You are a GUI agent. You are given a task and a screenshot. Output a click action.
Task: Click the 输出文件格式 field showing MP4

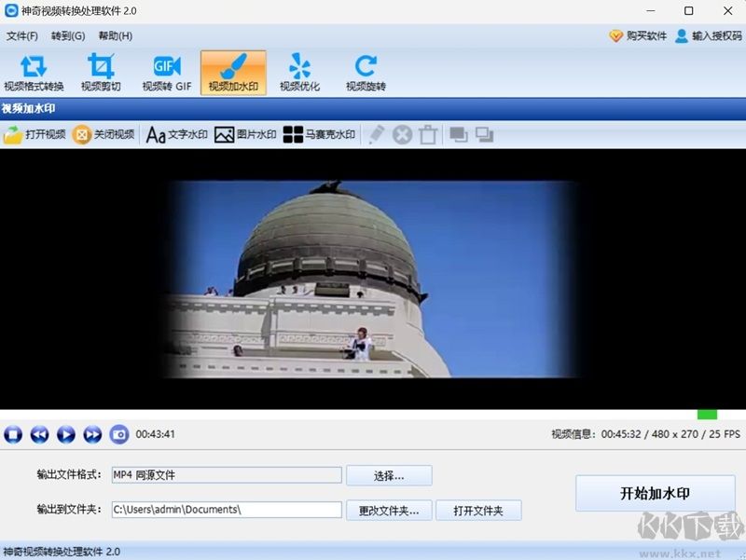227,475
